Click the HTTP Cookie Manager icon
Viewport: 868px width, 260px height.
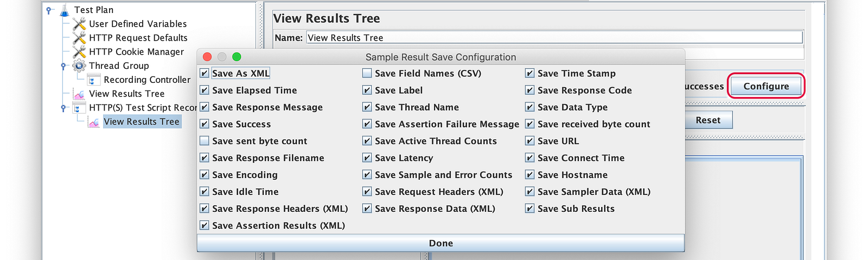click(79, 52)
